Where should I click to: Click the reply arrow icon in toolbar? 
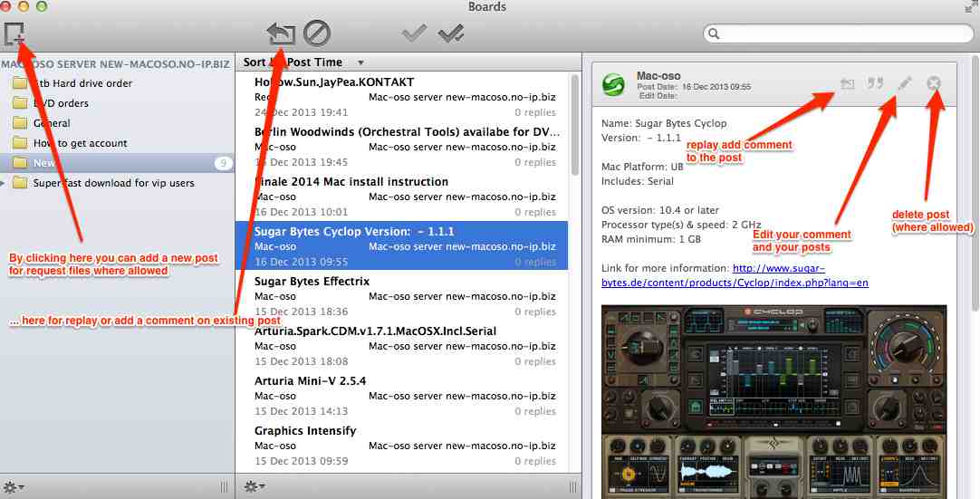pos(280,34)
